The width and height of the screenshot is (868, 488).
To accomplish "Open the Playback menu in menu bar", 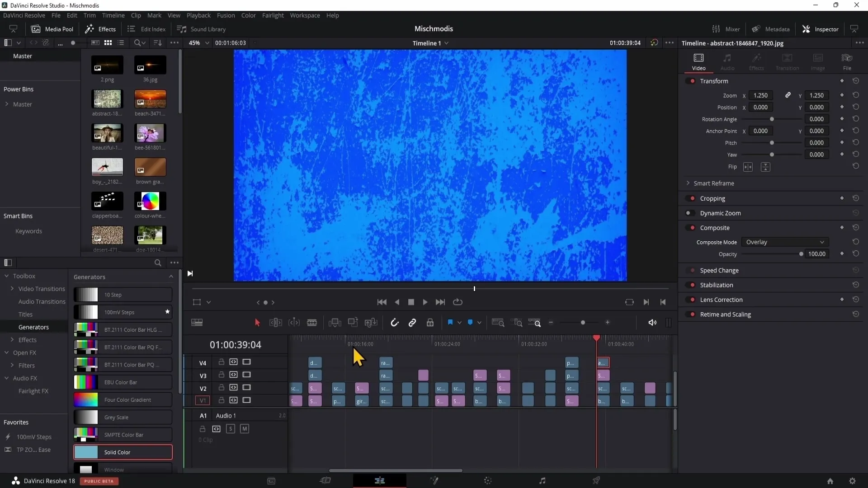I will tap(198, 15).
